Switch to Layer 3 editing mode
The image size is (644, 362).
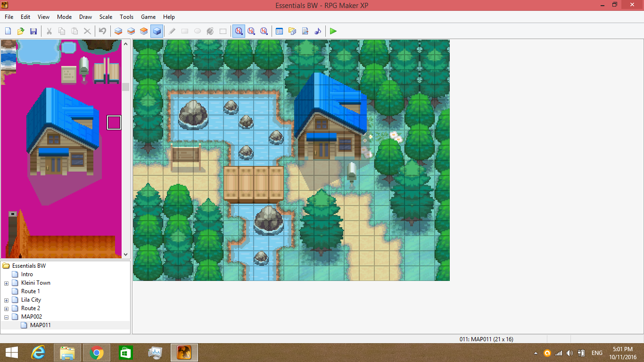pyautogui.click(x=144, y=31)
